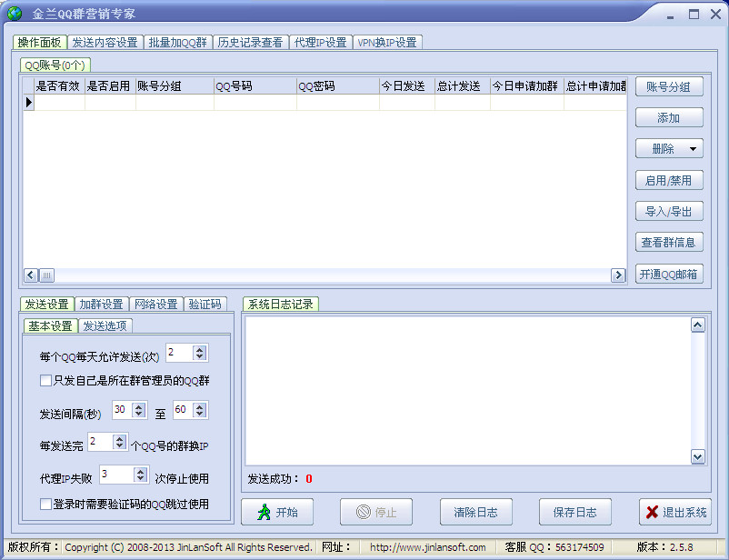Select the 代理IP设置 tab

pyautogui.click(x=321, y=43)
